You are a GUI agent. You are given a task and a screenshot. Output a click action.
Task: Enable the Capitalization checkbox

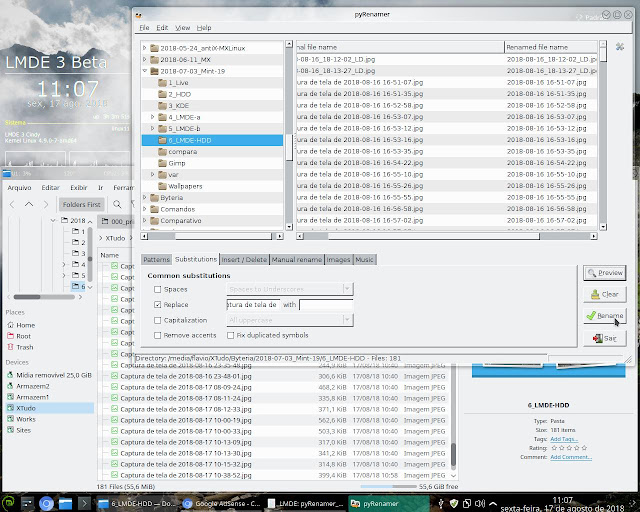(x=158, y=320)
